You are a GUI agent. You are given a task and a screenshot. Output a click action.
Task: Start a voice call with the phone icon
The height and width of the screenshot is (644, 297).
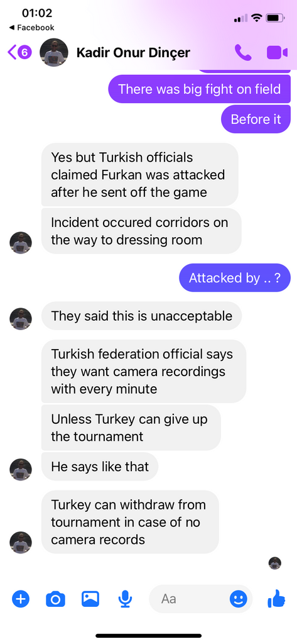[243, 53]
